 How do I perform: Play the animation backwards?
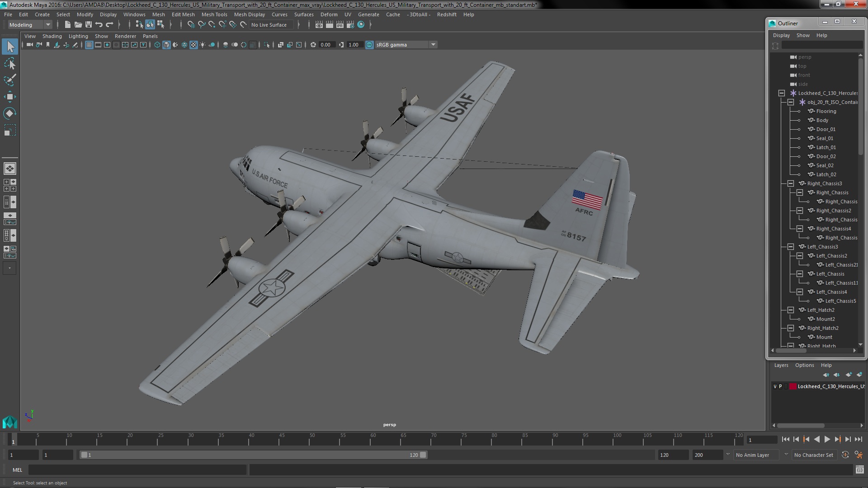pos(816,439)
